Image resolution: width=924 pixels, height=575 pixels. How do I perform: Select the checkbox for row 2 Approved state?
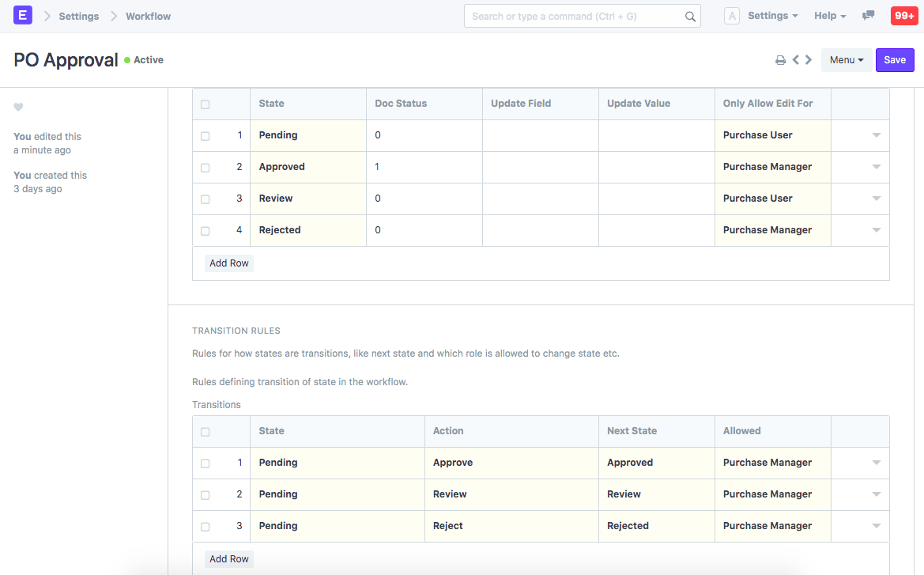(206, 167)
